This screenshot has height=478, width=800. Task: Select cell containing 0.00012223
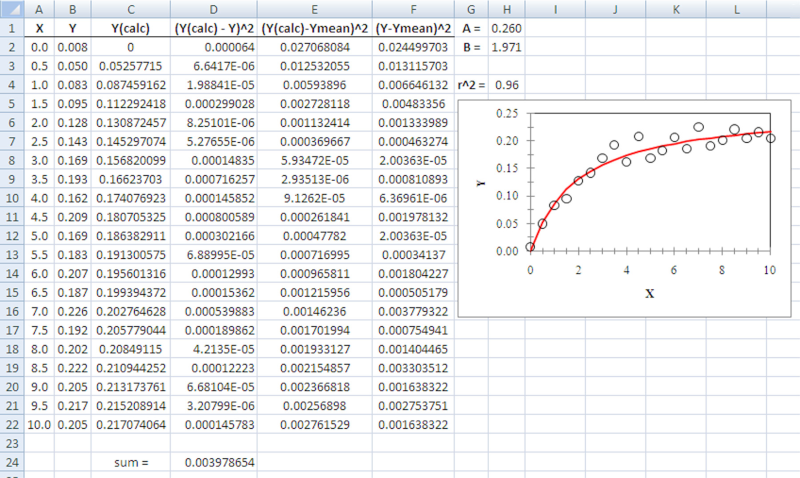click(214, 368)
